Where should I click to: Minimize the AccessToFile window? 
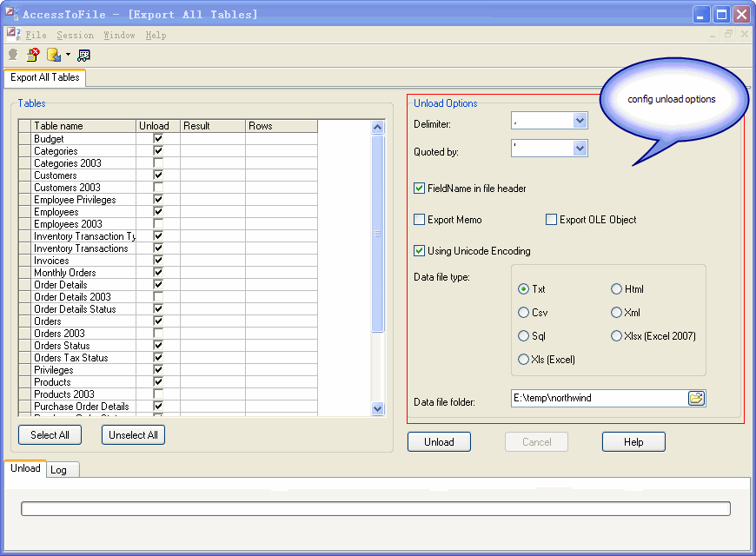(701, 15)
